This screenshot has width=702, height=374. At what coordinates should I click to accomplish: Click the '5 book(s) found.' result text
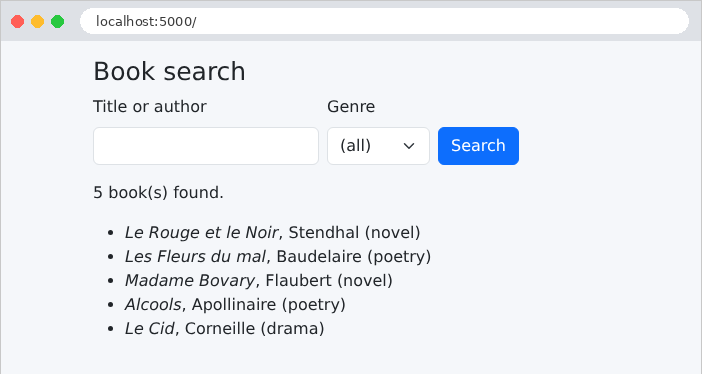[x=158, y=193]
